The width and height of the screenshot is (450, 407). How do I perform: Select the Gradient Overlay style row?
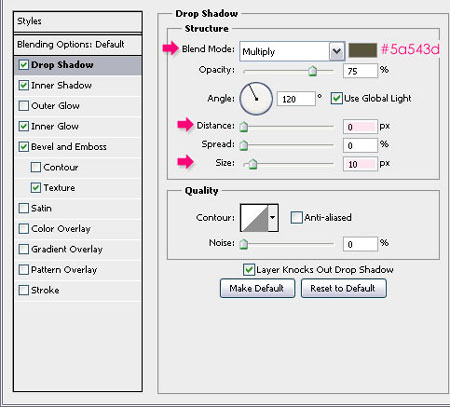(78, 249)
